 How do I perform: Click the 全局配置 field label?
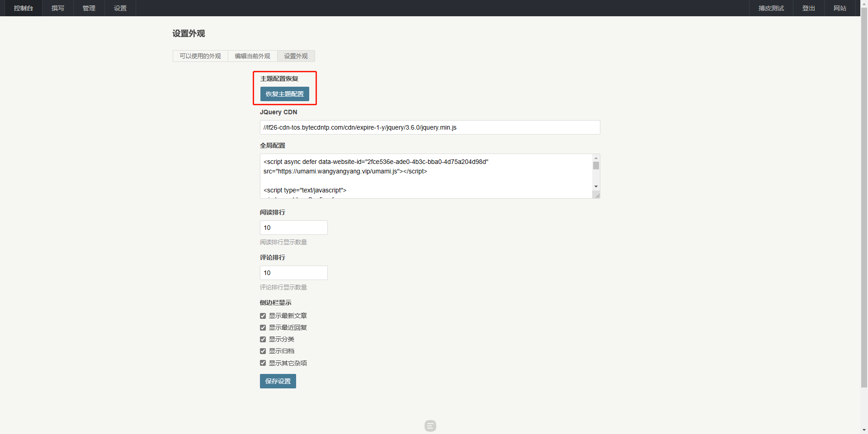click(x=273, y=145)
